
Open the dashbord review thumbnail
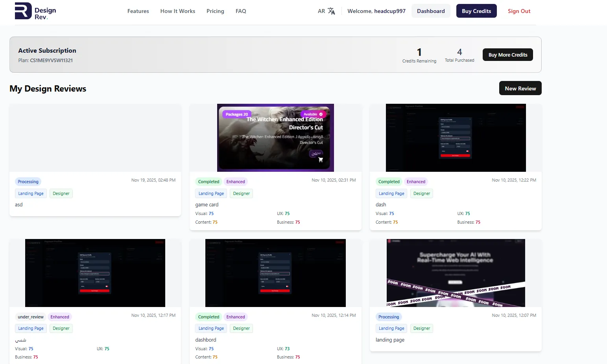point(275,273)
